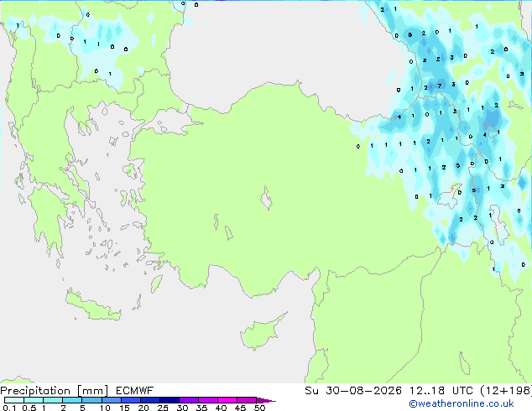Choose the 35–40 mm magenta legend swatch
Screen dimensions: 532x411
click(208, 400)
